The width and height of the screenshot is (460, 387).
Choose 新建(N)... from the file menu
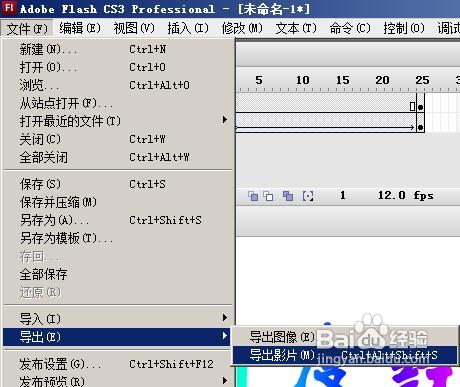[x=117, y=49]
